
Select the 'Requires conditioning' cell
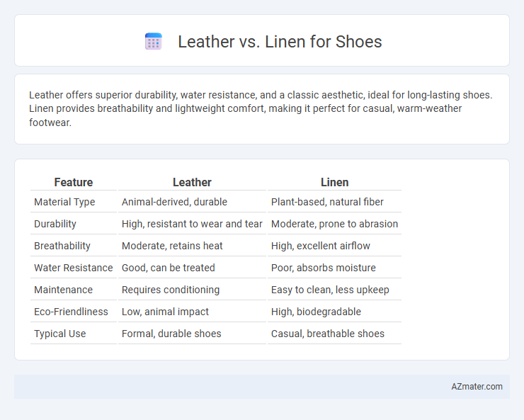point(171,290)
